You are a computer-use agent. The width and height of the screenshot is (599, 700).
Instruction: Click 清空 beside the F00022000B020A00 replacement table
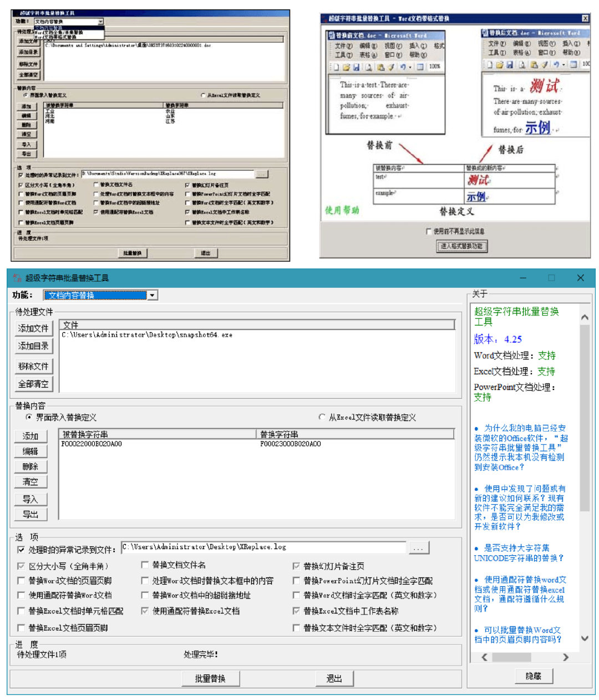[31, 481]
